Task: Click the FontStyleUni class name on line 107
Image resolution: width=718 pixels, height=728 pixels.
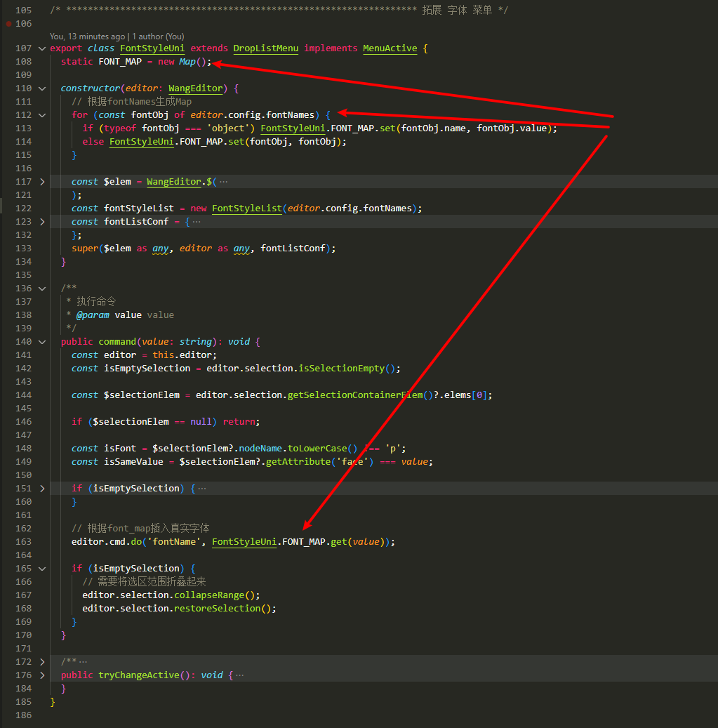Action: point(152,48)
